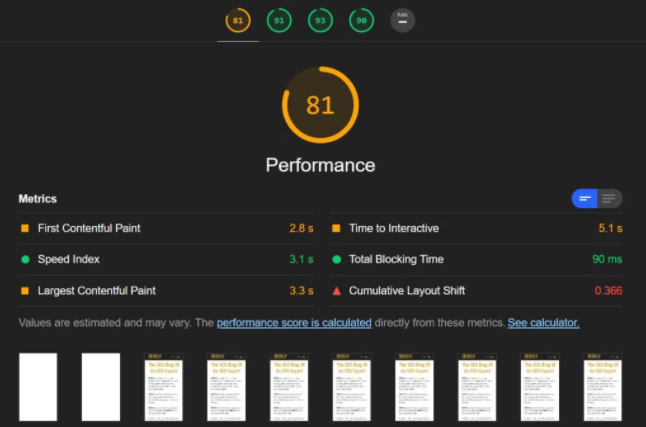Switch metrics to compact bar view
The image size is (646, 427).
[x=584, y=199]
